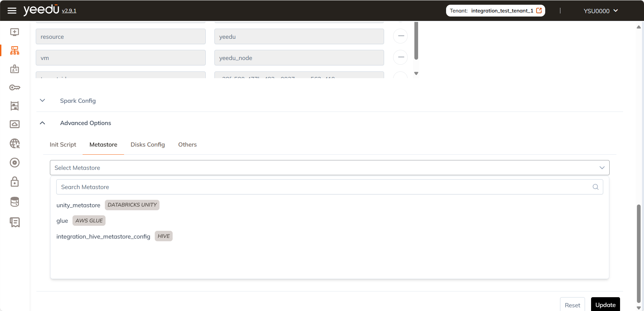Open the YSU0000 user menu

tap(601, 11)
